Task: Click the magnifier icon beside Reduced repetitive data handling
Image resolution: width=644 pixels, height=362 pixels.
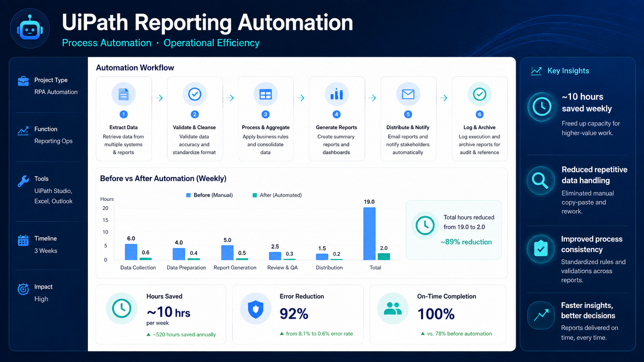Action: coord(541,180)
